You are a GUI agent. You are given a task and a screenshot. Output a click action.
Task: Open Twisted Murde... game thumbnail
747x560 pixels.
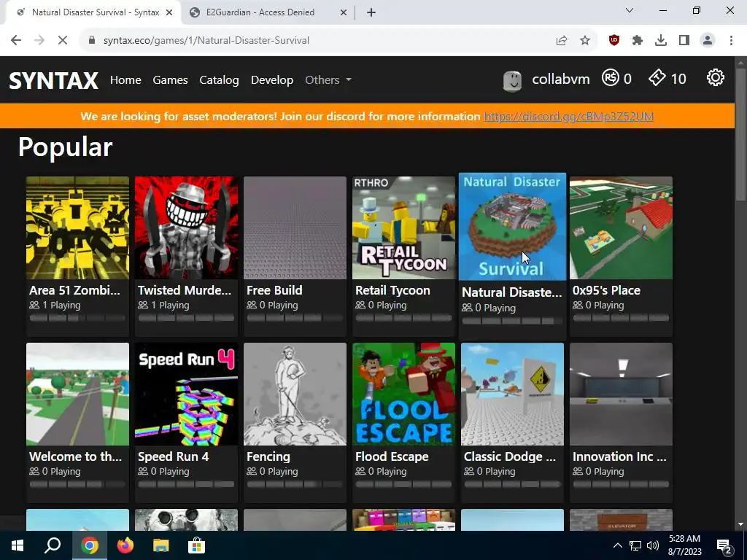186,227
